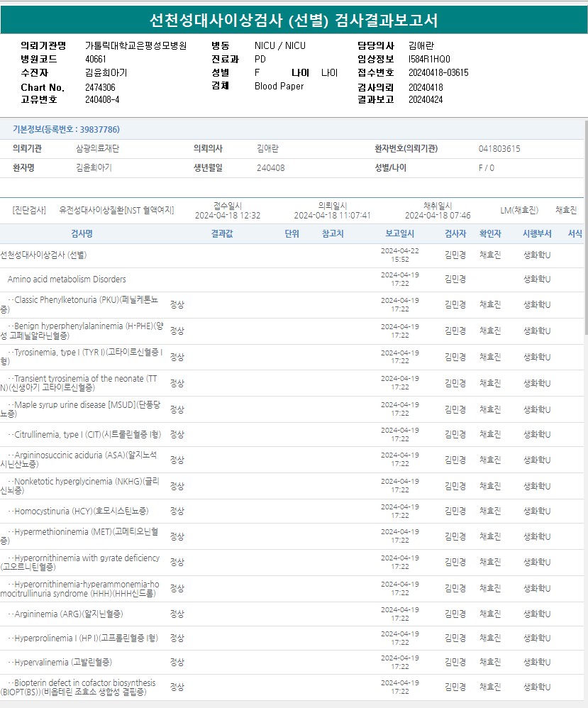Click the 검사자 column header
Screen dimensions: 588x708
455,233
